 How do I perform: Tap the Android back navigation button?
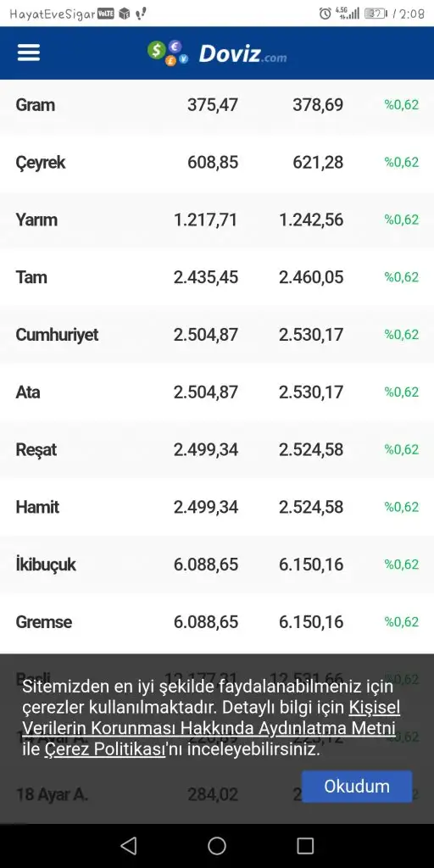[129, 845]
